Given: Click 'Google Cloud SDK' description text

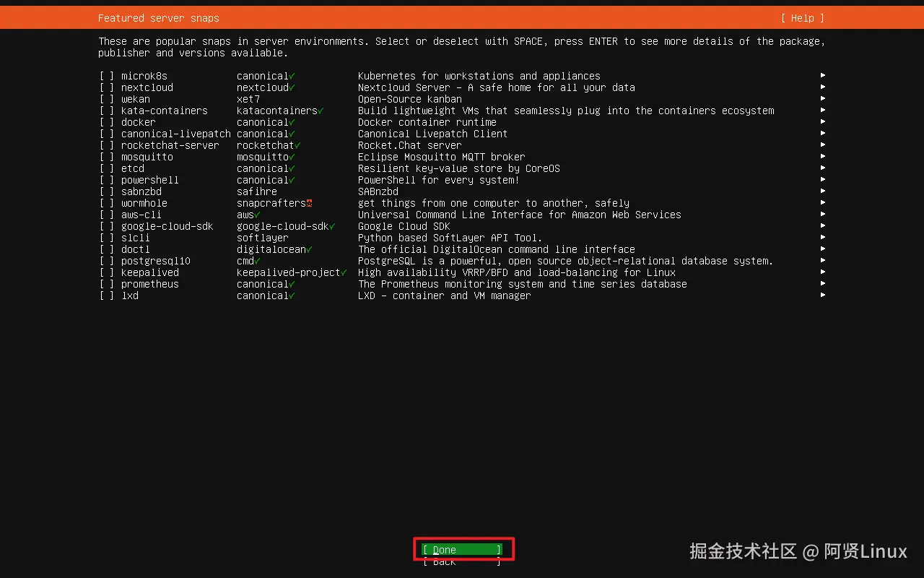Looking at the screenshot, I should click(x=404, y=226).
